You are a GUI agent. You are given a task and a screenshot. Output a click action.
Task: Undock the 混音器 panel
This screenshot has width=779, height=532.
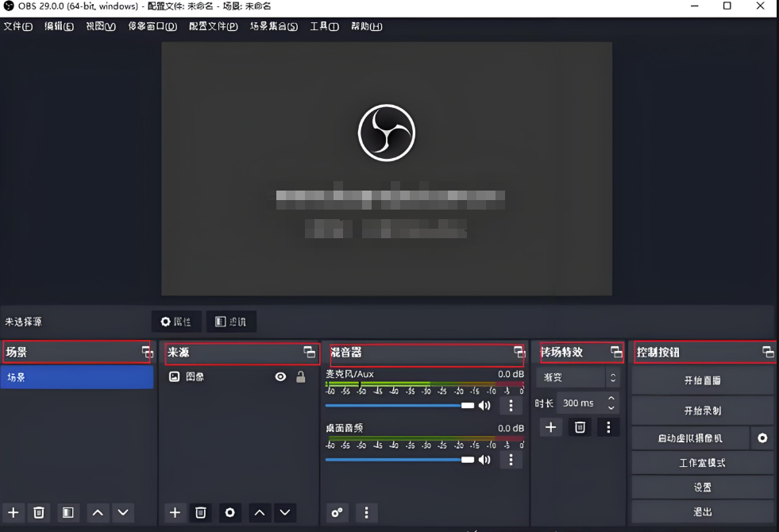coord(519,353)
